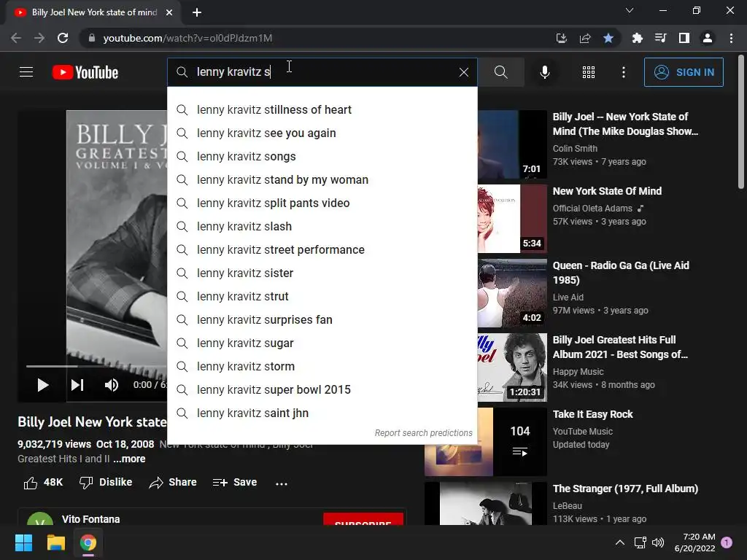Open Billy Joel Greatest Hits Full Album thumbnail
The image size is (747, 560).
[512, 367]
